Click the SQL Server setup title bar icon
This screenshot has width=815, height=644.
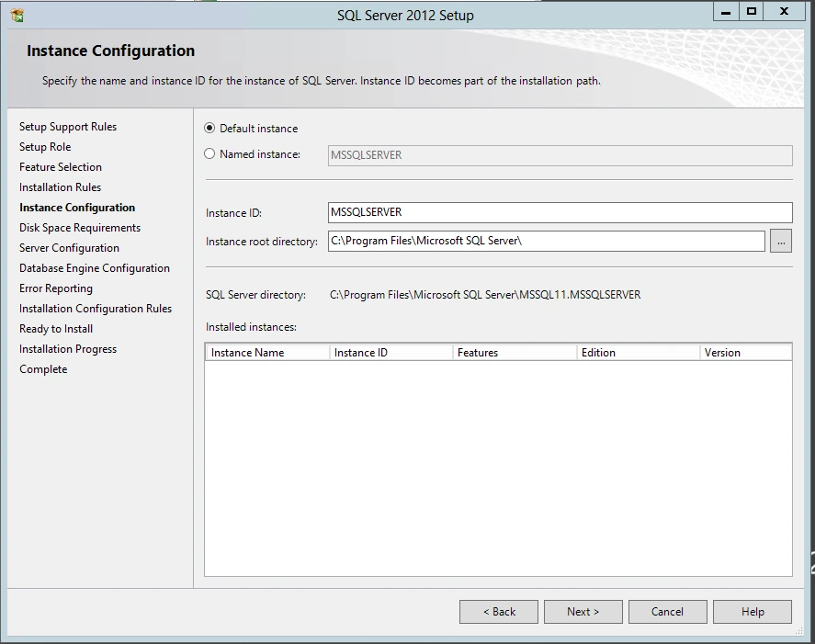pos(17,16)
